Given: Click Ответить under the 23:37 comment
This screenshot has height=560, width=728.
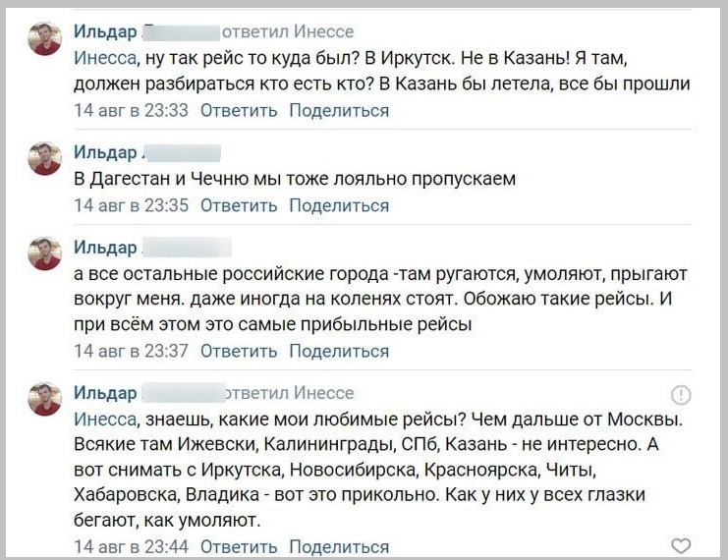Looking at the screenshot, I should coord(239,351).
